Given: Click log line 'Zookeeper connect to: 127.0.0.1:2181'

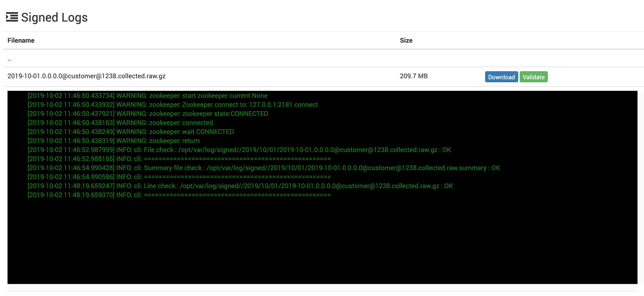Looking at the screenshot, I should click(173, 105).
